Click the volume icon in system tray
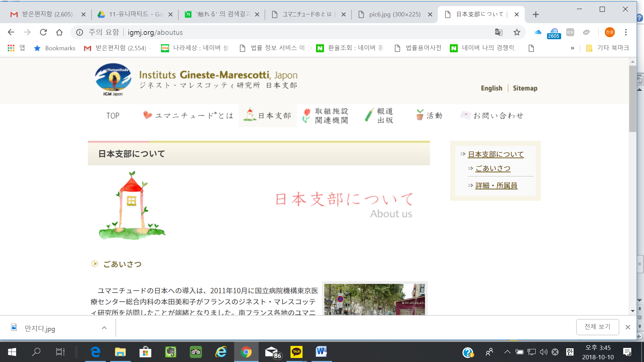 pos(543,352)
